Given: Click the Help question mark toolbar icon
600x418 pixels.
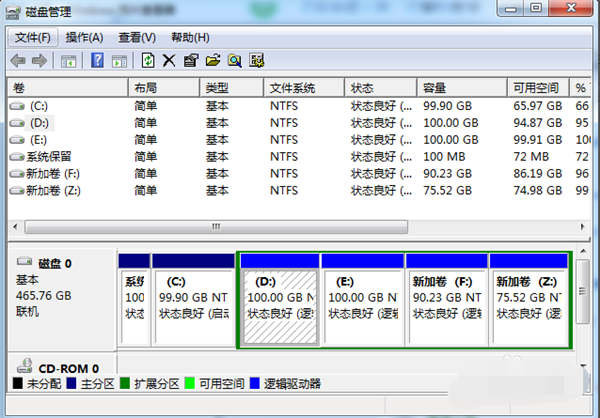Looking at the screenshot, I should (x=98, y=61).
